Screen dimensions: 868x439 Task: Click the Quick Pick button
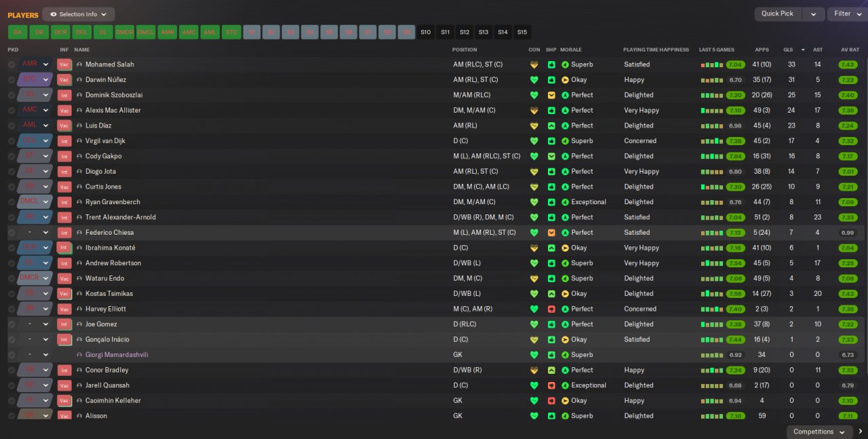coord(777,14)
